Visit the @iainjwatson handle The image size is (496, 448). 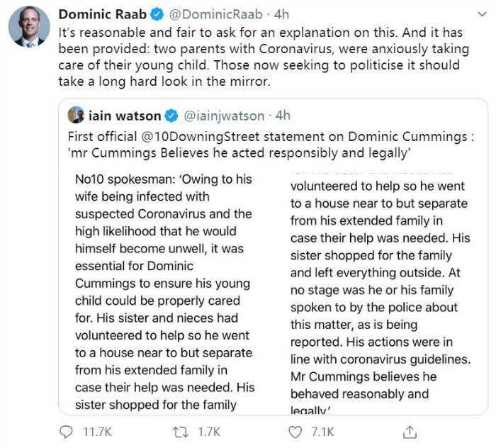pos(224,116)
